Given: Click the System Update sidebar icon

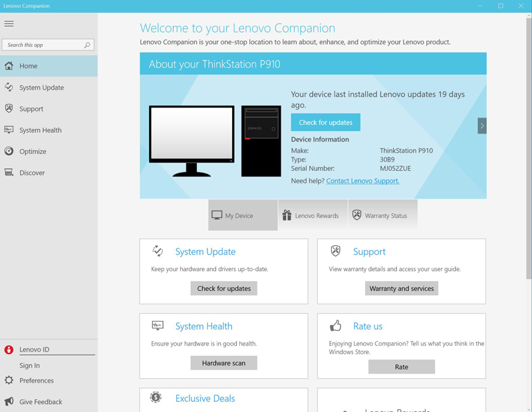Looking at the screenshot, I should pos(9,87).
